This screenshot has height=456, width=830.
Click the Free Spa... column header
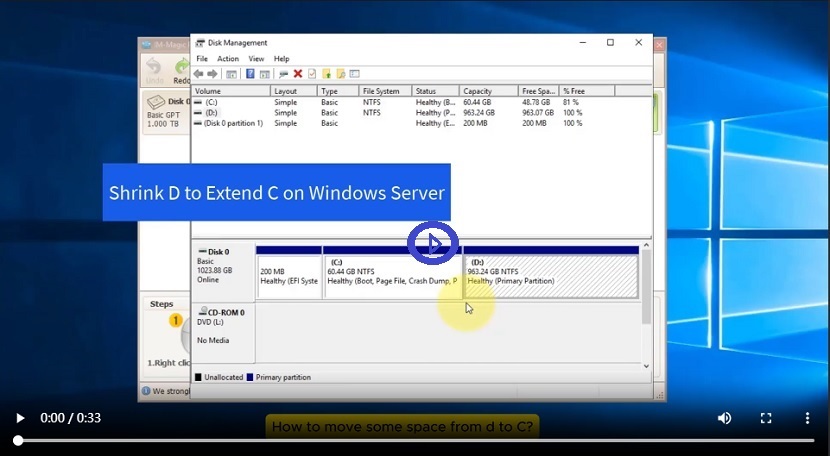539,91
